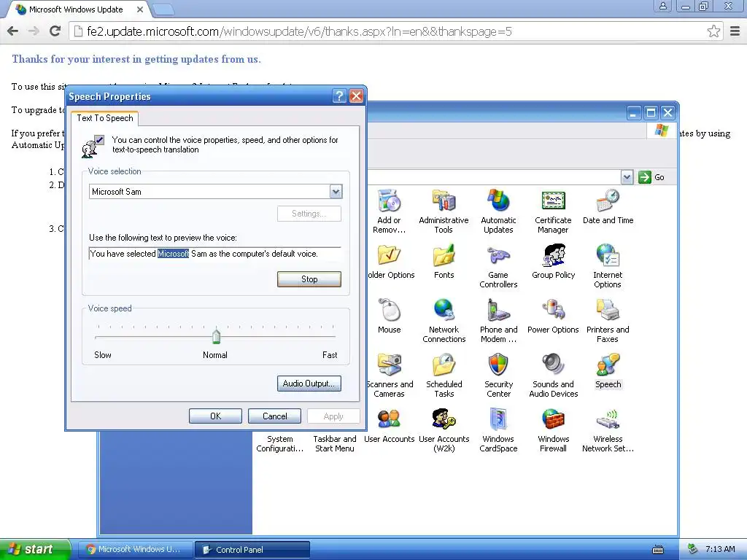This screenshot has height=560, width=747.
Task: Click the on-screen keyboard tray icon
Action: [x=658, y=550]
